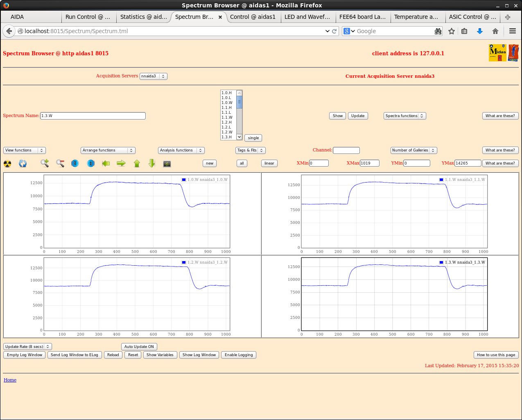
Task: Click the zoom out magnifier icon
Action: pos(60,163)
